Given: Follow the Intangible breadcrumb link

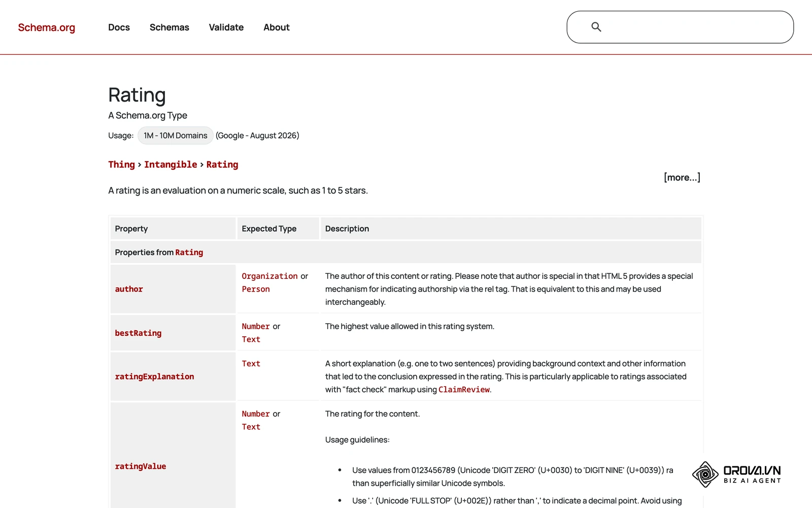Looking at the screenshot, I should (x=171, y=165).
